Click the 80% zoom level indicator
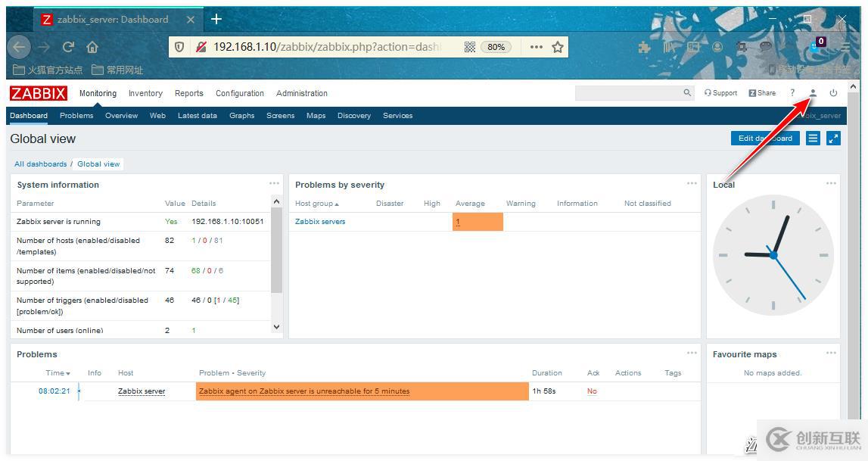The height and width of the screenshot is (461, 868). (496, 47)
